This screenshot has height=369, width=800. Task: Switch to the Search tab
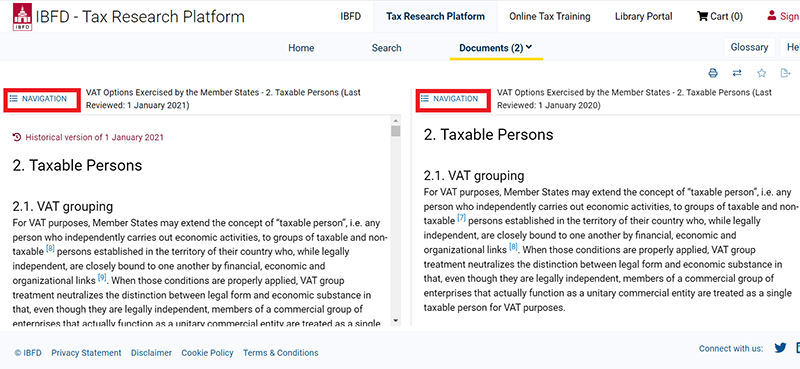point(386,47)
